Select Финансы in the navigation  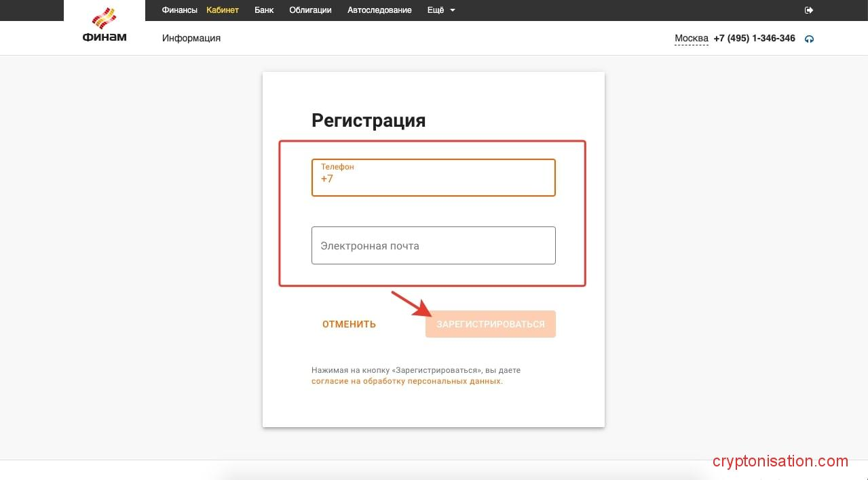point(179,9)
